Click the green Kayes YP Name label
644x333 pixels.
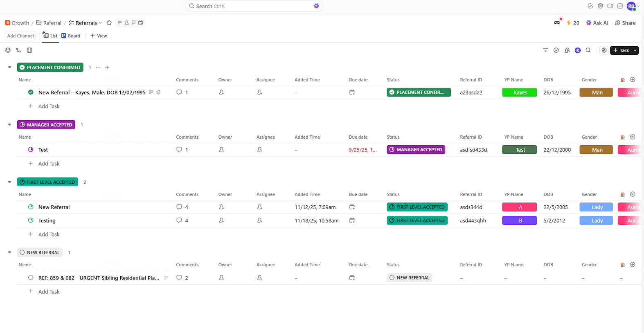point(520,92)
